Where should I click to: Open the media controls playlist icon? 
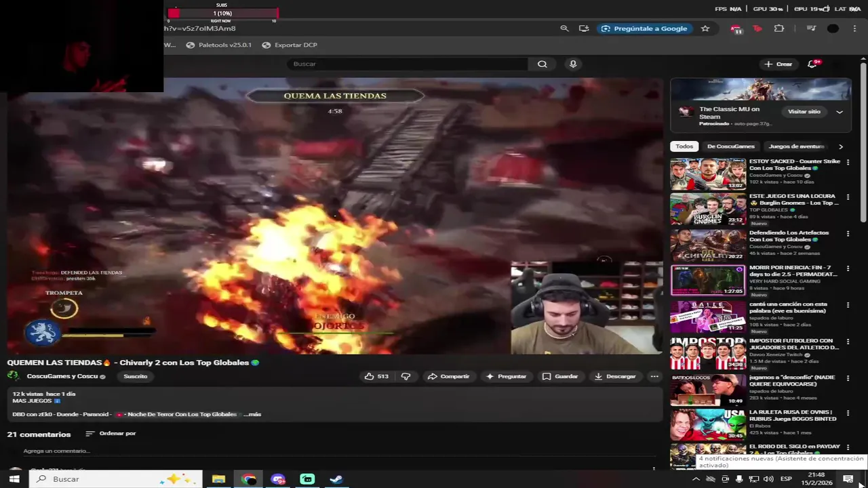pyautogui.click(x=811, y=28)
